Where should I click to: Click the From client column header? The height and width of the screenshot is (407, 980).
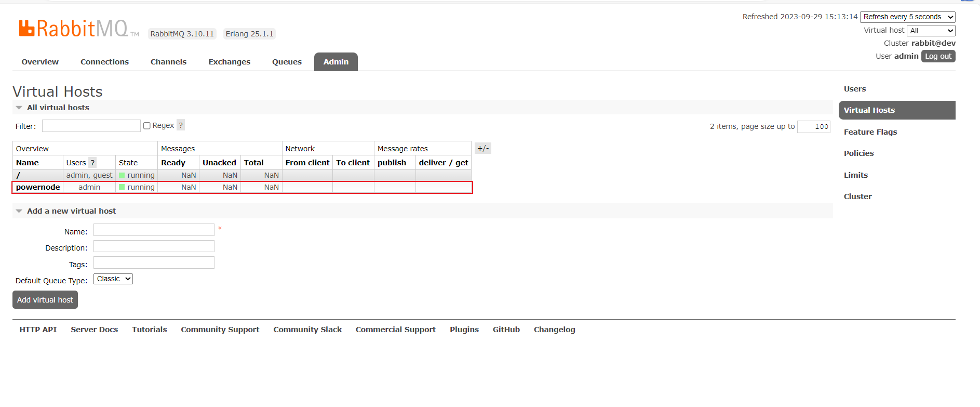(x=307, y=163)
